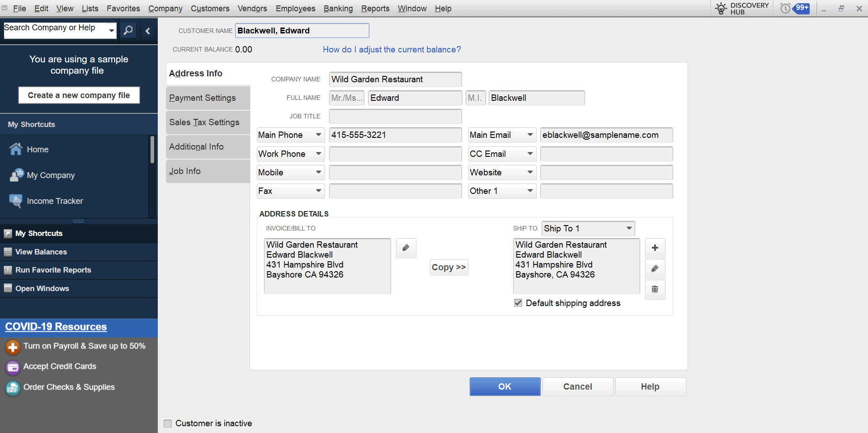Viewport: 868px width, 433px height.
Task: Open the Customers menu
Action: [210, 8]
